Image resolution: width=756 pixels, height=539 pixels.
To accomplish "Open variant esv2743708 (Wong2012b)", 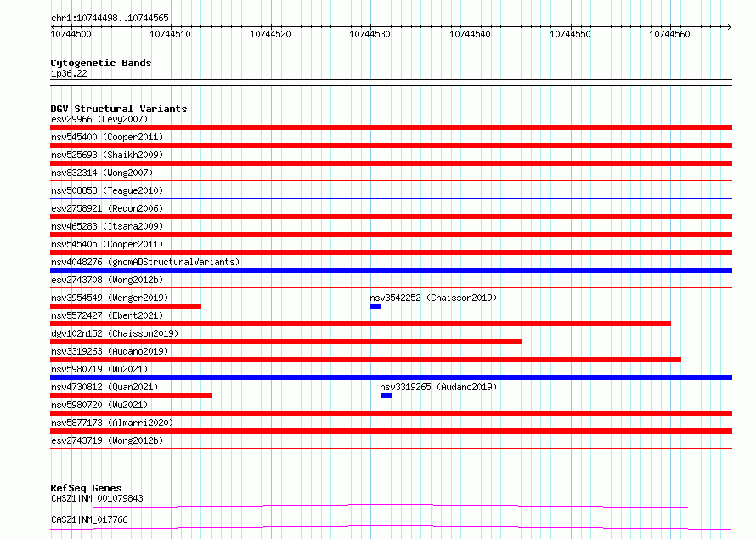I will pos(107,280).
